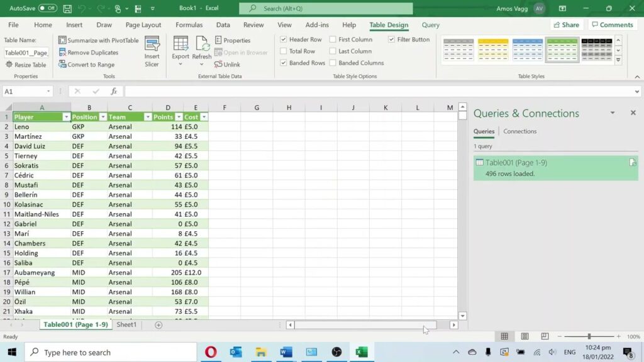This screenshot has height=362, width=644.
Task: Open Opera browser from the taskbar
Action: [x=211, y=352]
